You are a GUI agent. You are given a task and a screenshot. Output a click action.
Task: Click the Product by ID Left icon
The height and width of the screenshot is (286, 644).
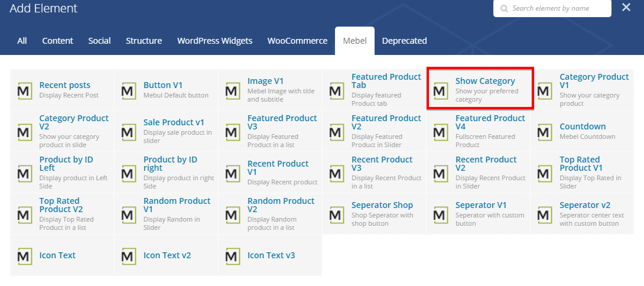point(25,173)
